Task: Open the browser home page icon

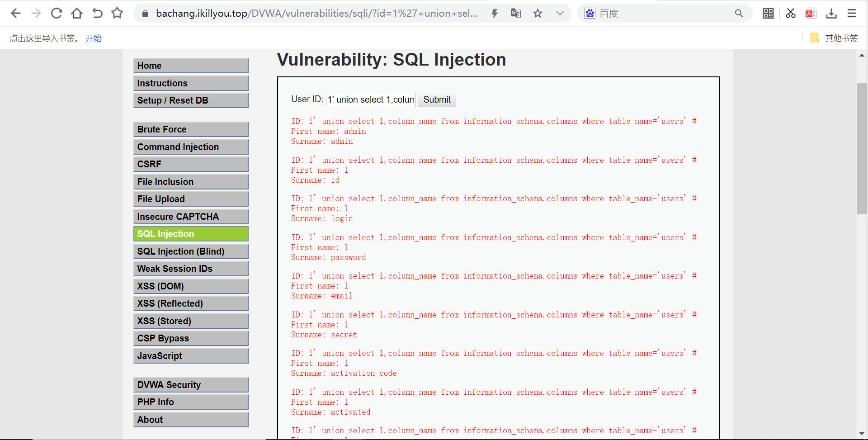Action: (x=77, y=13)
